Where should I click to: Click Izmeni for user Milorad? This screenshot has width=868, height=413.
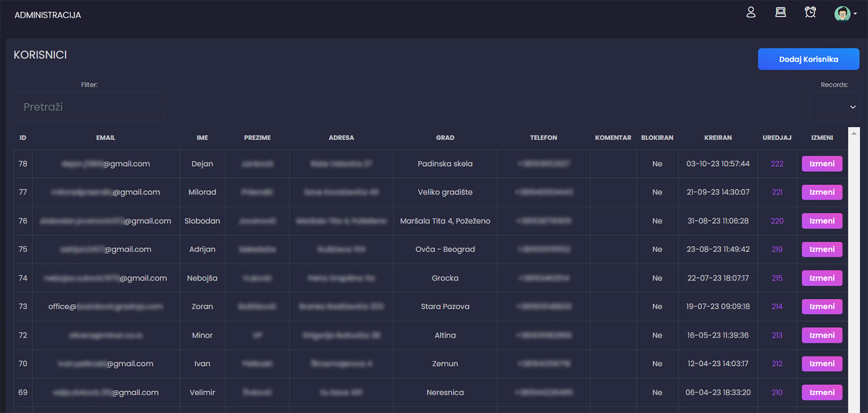pos(822,192)
